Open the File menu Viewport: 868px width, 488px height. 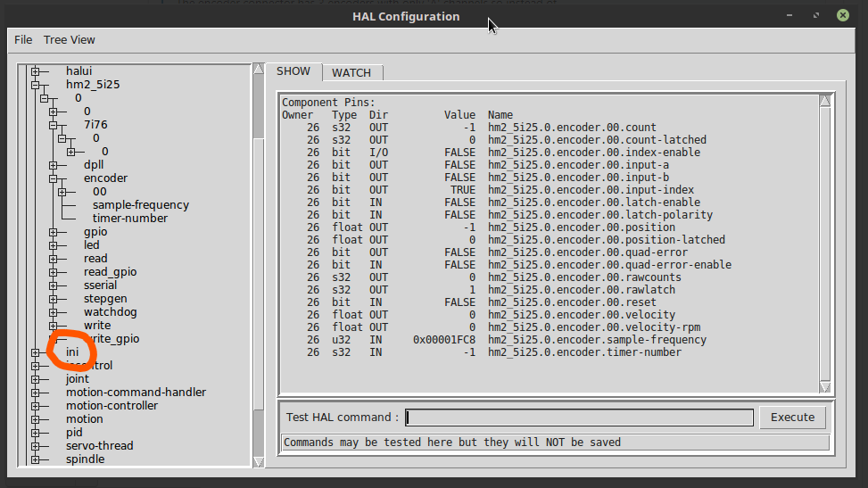[x=23, y=39]
